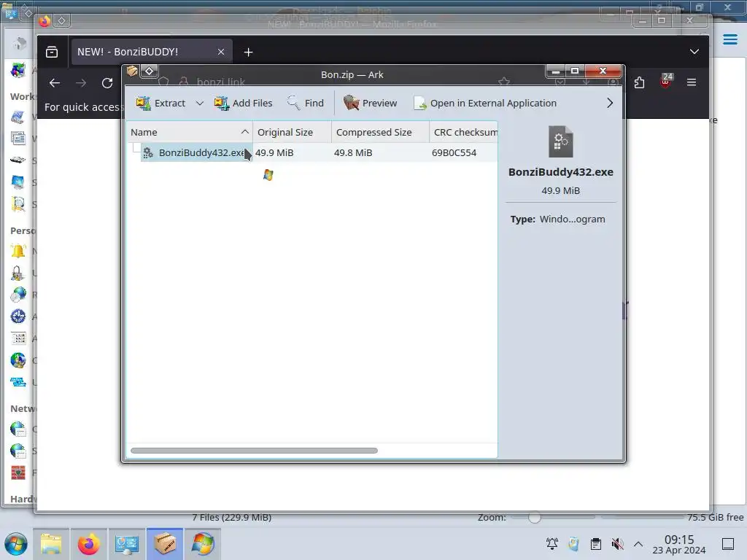
Task: Open the Extract dropdown arrow
Action: [x=200, y=104]
